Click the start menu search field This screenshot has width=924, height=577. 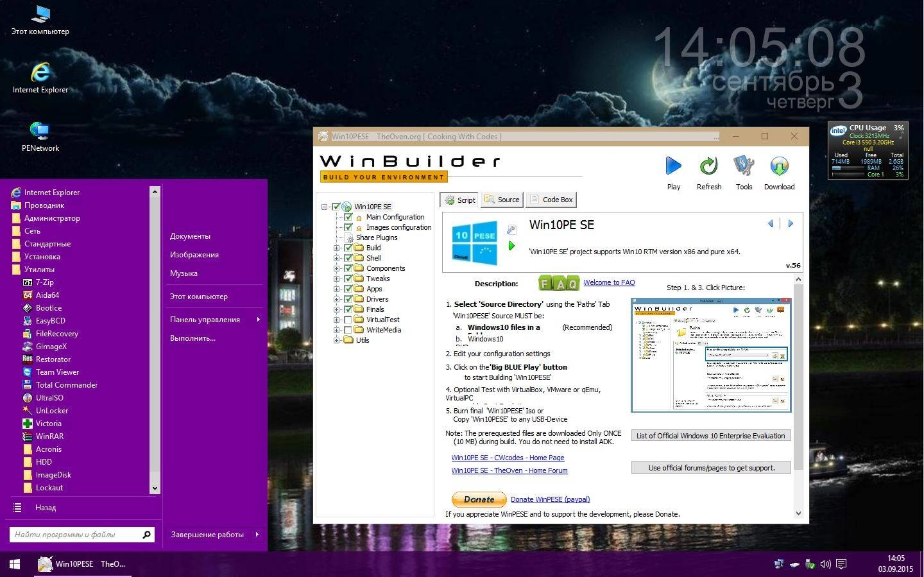82,535
